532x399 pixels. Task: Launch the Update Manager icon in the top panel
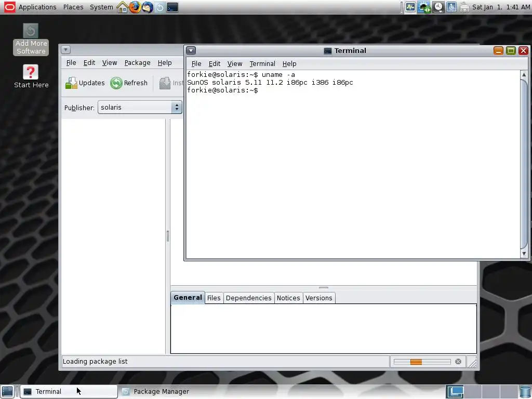point(160,7)
